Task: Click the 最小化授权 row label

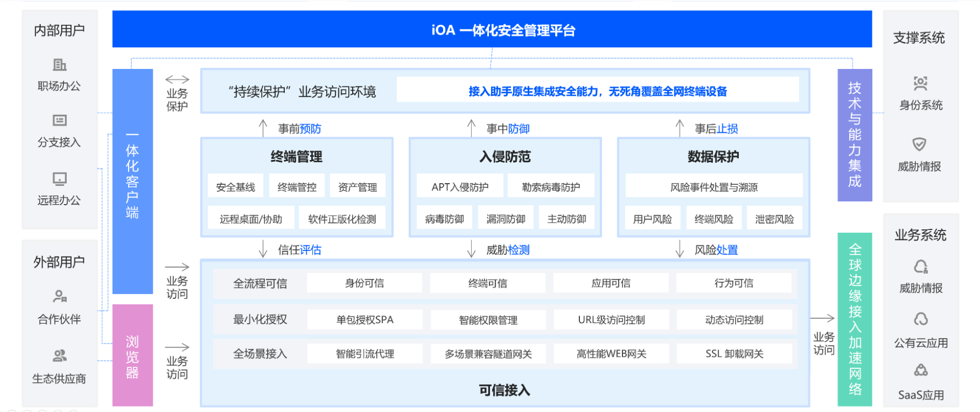Action: pos(260,319)
